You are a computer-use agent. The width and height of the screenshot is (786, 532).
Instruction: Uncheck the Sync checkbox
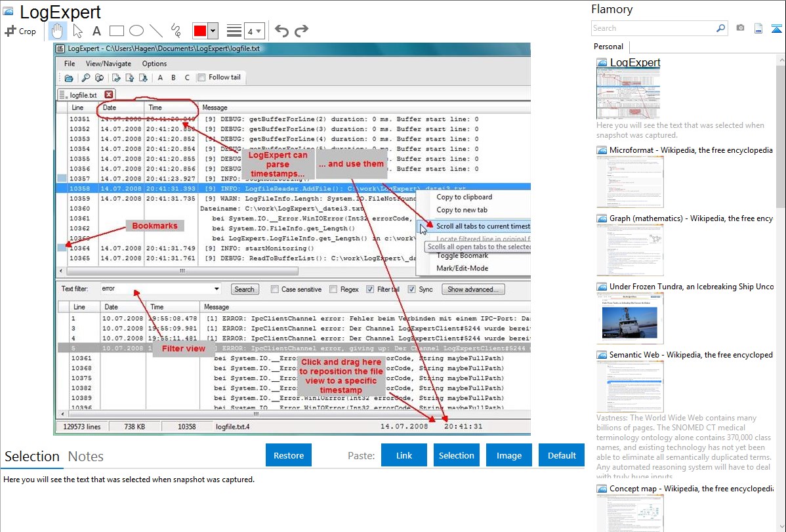[411, 289]
